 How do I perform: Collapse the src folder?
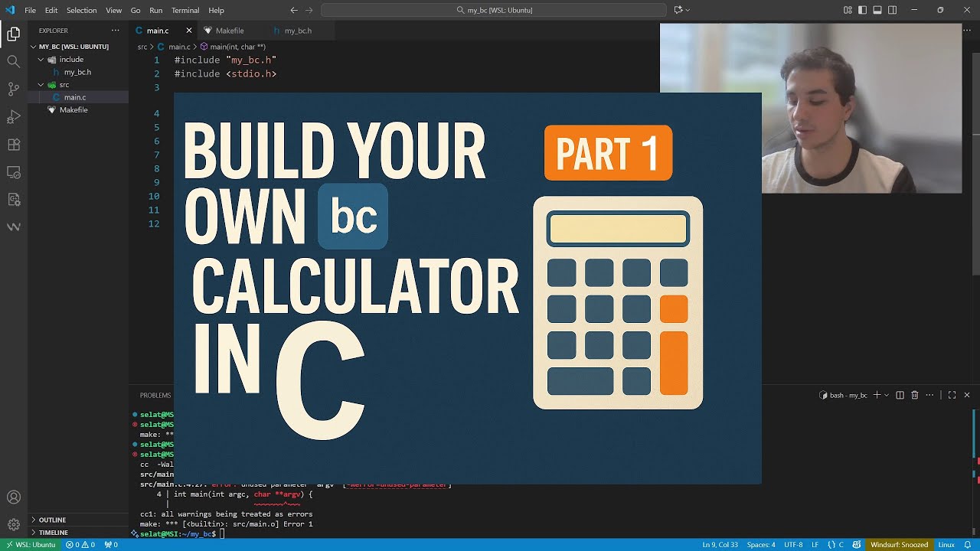[x=79, y=84]
